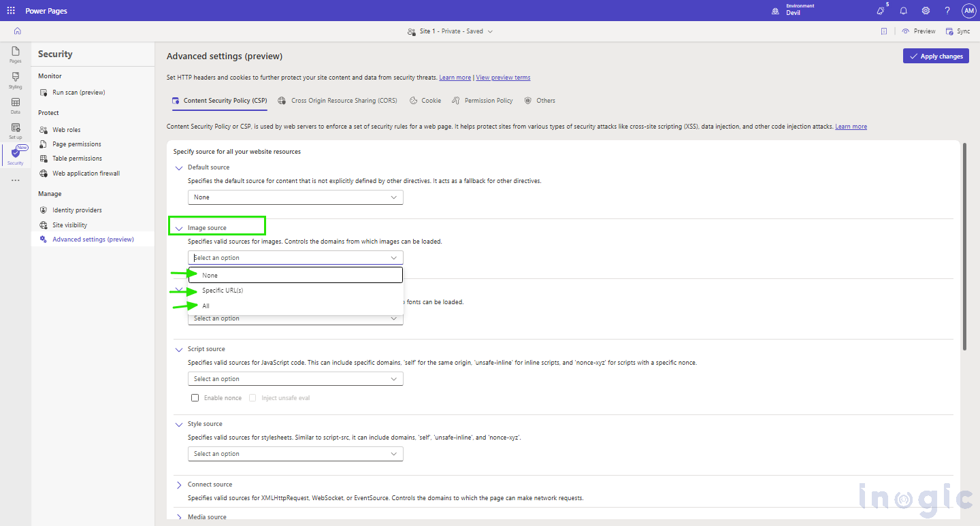Collapse the Image source section
The width and height of the screenshot is (980, 526).
click(179, 229)
